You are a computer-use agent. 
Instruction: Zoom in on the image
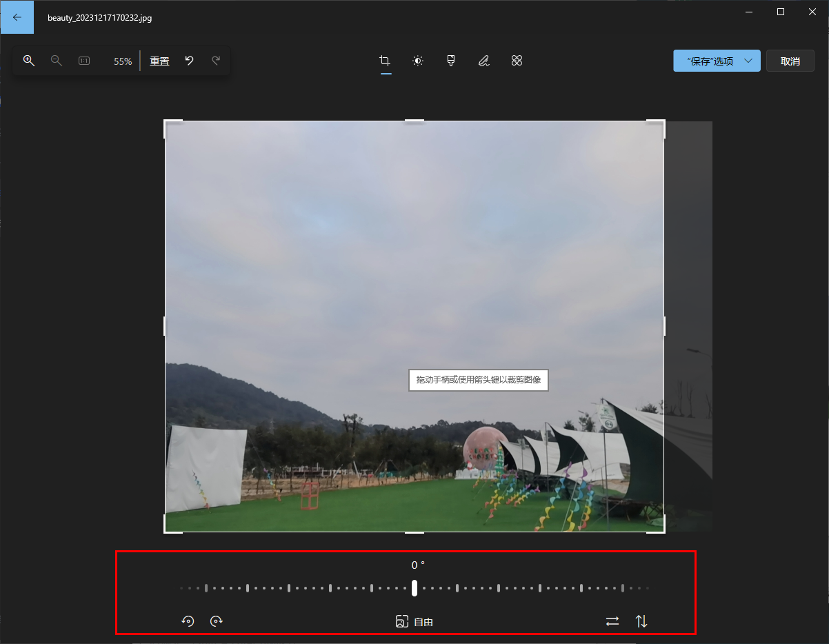(29, 61)
